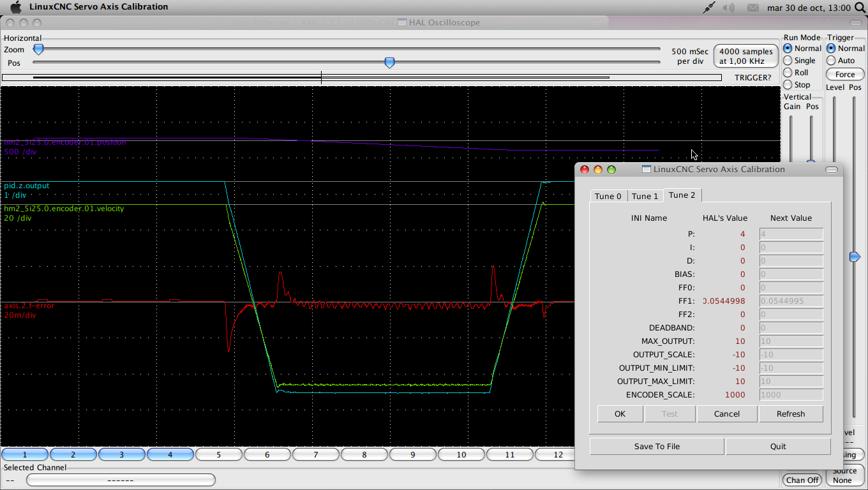Click the DEADBAND next value field
The height and width of the screenshot is (490, 868).
[x=791, y=328]
